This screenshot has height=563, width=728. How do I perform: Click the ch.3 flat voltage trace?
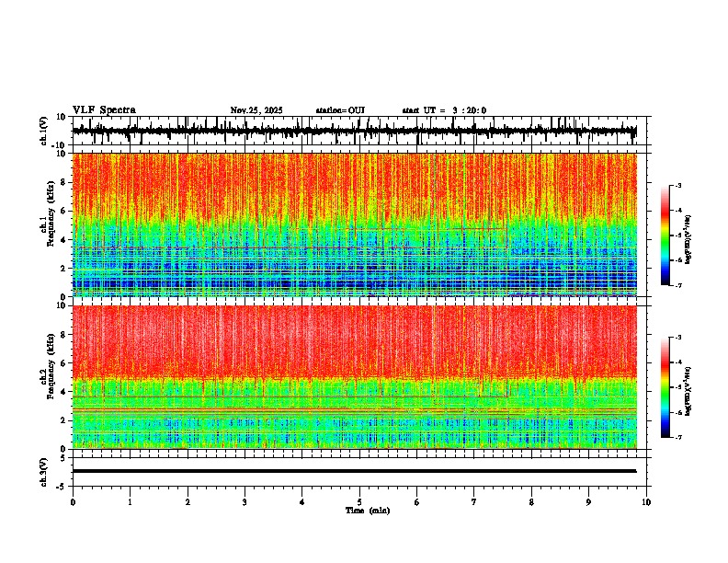tap(355, 471)
